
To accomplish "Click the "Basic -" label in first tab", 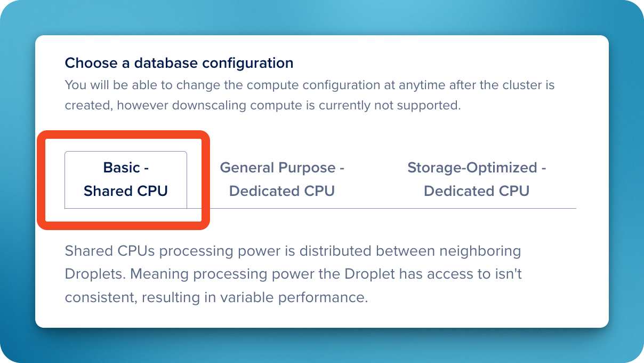I will 126,168.
